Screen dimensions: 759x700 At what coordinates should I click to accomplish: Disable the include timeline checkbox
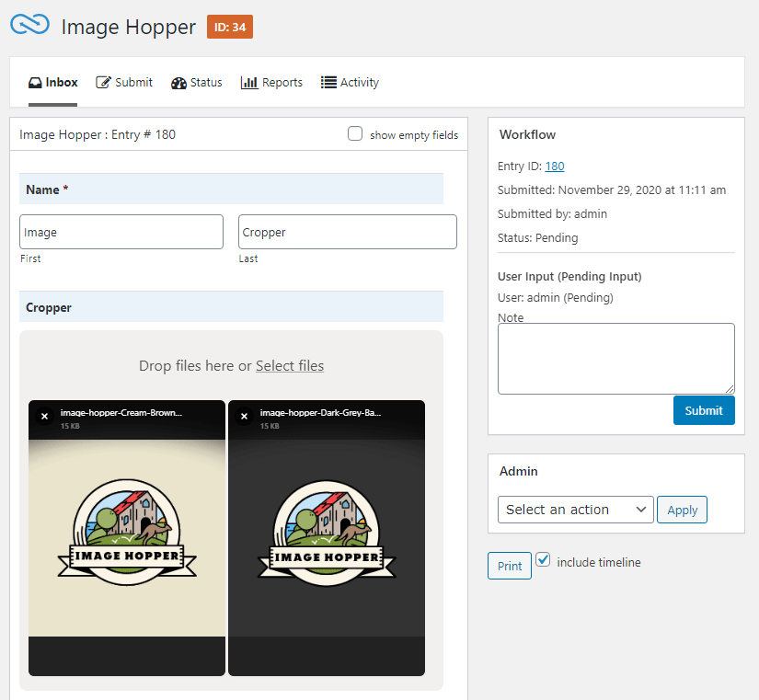(x=543, y=558)
